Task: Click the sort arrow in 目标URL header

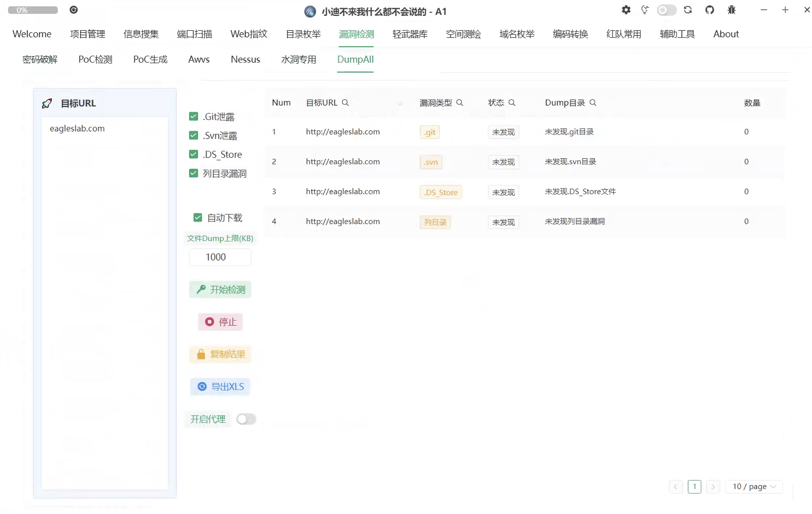Action: [x=400, y=103]
